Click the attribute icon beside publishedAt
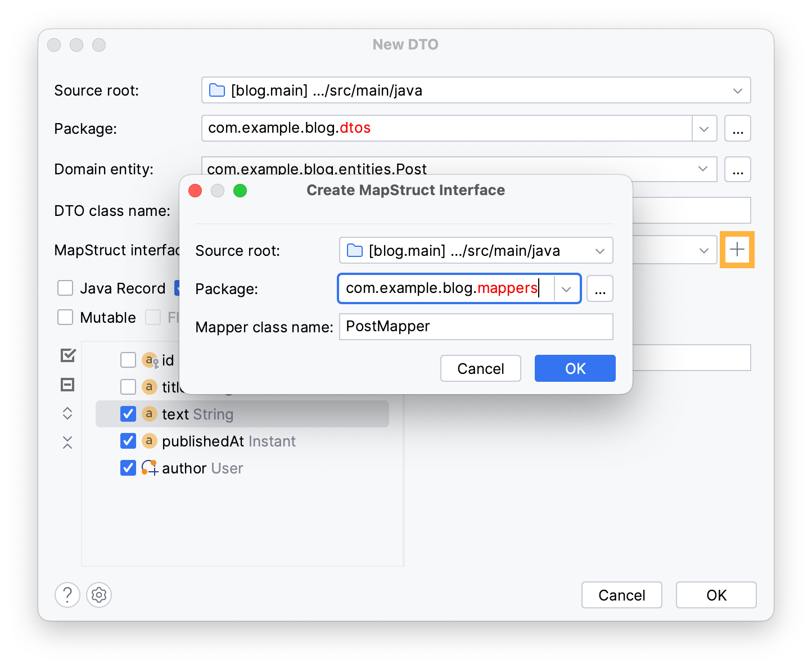This screenshot has height=668, width=812. tap(149, 441)
